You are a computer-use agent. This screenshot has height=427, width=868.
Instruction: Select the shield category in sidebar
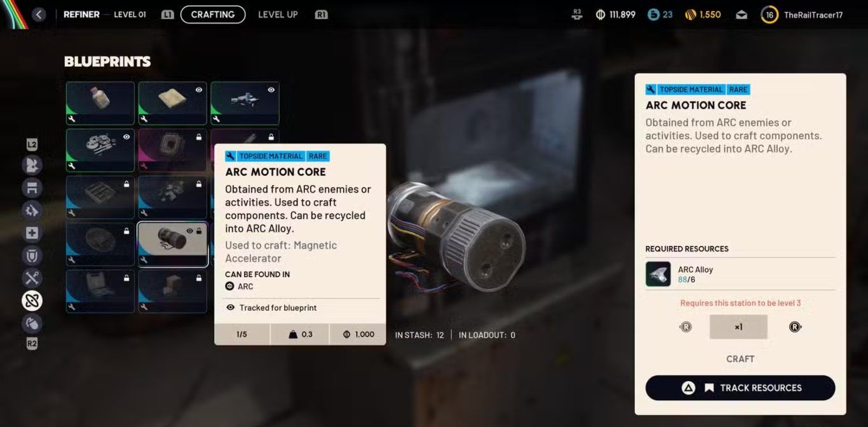(32, 255)
